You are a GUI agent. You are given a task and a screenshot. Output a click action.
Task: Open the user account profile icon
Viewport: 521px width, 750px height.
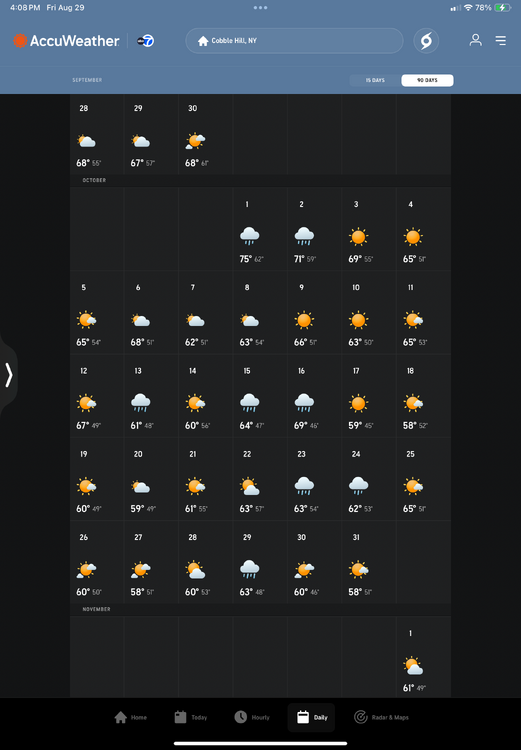(x=476, y=40)
